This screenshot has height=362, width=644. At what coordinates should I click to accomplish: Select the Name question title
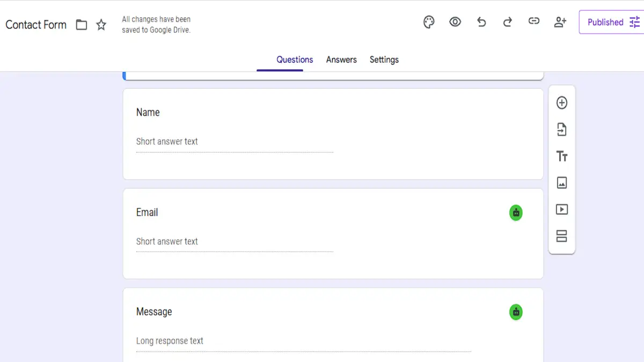pos(148,112)
